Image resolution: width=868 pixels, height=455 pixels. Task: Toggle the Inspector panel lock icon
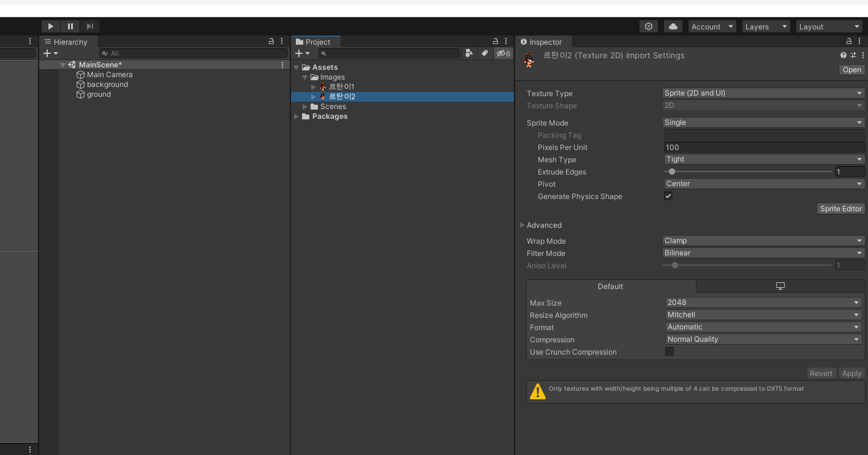pos(849,42)
